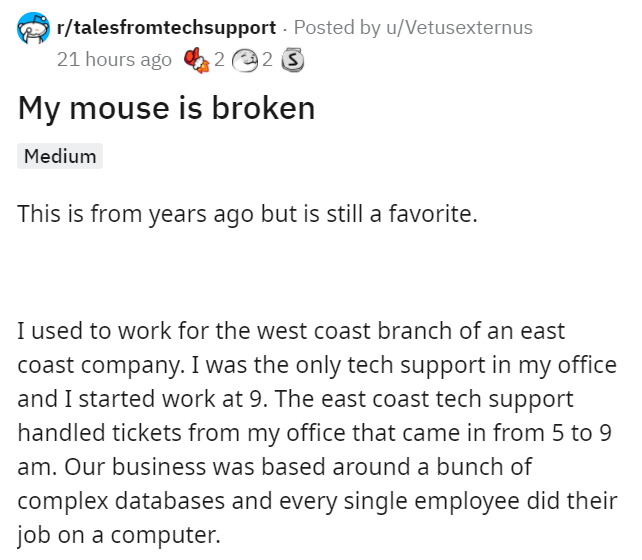Click the final line "job on a computer."

click(x=118, y=536)
